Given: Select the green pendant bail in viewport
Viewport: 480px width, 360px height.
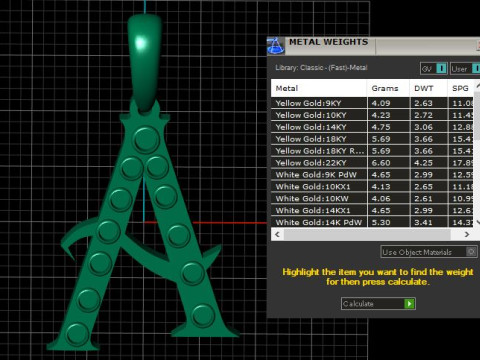Looking at the screenshot, I should click(x=144, y=62).
